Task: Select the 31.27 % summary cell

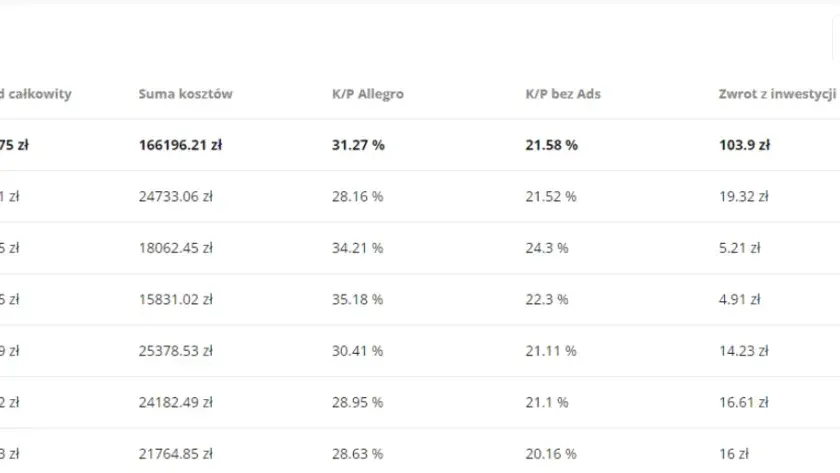Action: pyautogui.click(x=358, y=145)
